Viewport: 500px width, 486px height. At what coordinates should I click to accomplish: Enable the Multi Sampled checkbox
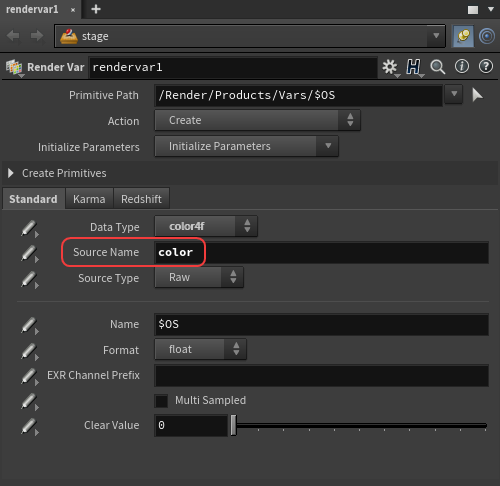click(x=161, y=401)
